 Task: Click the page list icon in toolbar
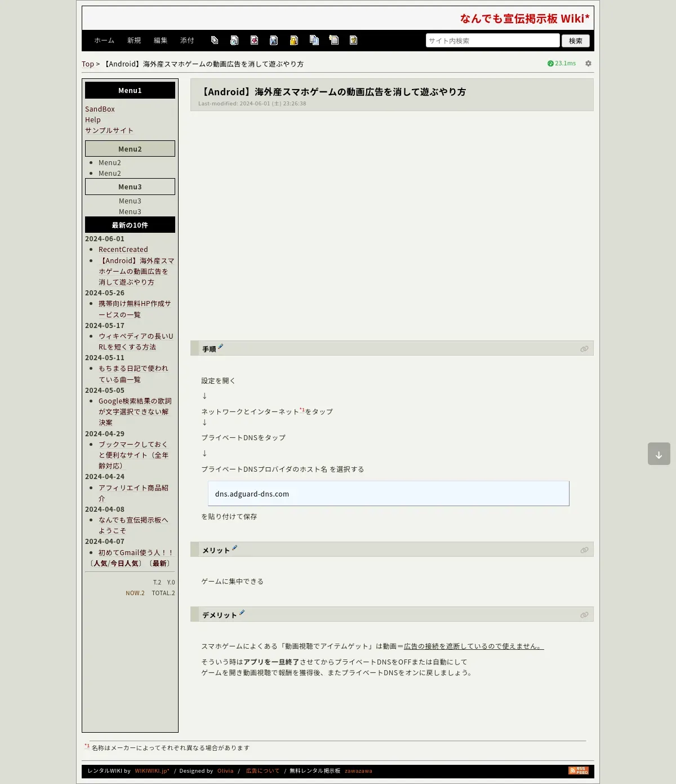(215, 40)
